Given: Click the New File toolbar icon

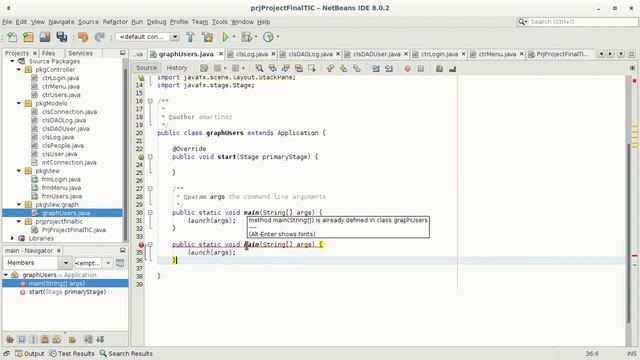Looking at the screenshot, I should 12,37.
